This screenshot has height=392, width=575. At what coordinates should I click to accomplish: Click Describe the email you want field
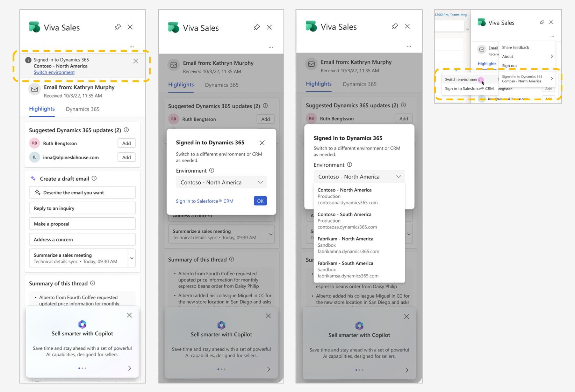coord(82,193)
